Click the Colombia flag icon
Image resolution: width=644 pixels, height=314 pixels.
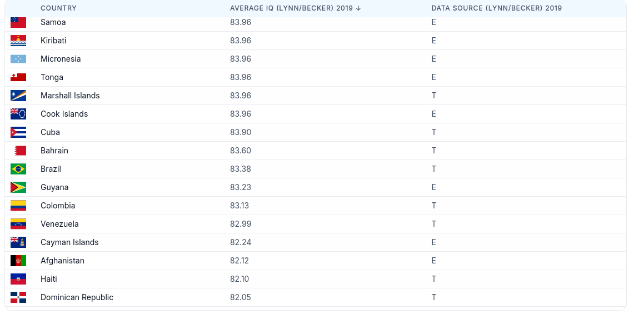pyautogui.click(x=18, y=206)
